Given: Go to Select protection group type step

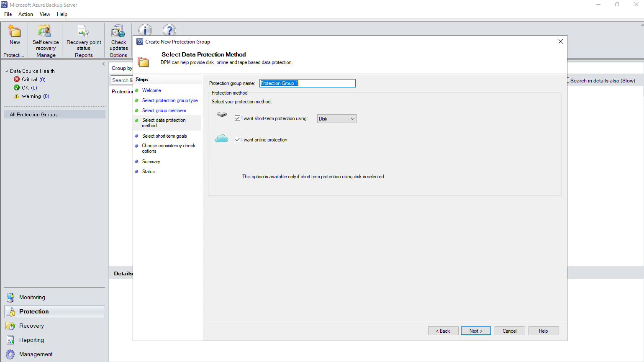Looking at the screenshot, I should 170,100.
